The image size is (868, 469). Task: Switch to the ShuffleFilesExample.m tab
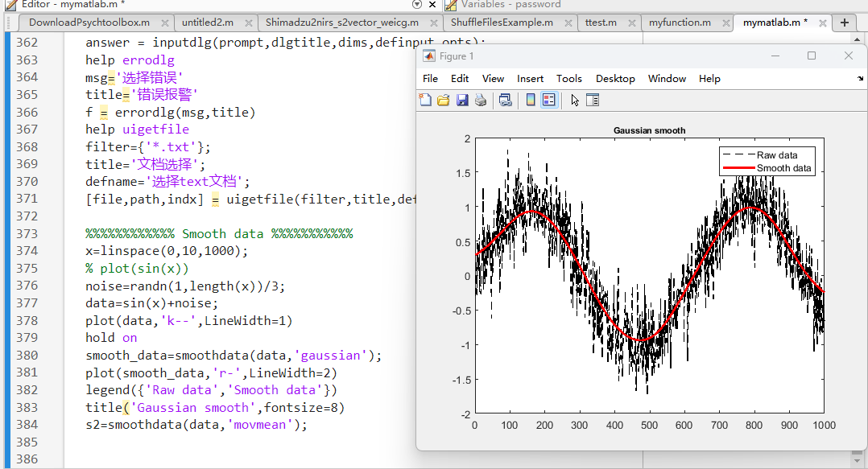(x=502, y=23)
